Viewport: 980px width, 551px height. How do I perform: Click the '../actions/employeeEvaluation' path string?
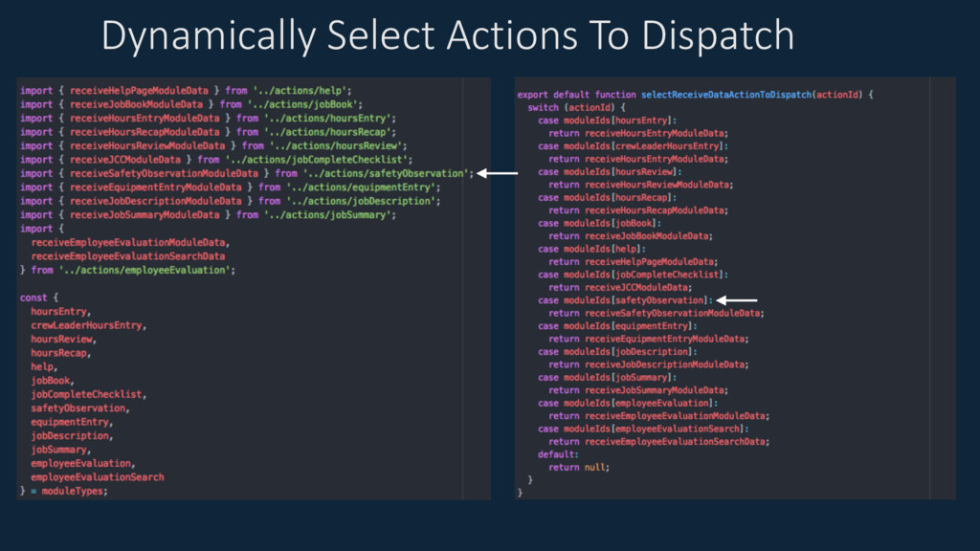coord(145,270)
